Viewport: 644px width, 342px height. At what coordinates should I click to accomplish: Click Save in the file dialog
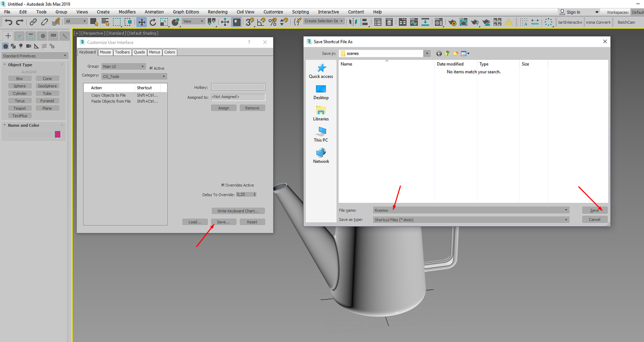[594, 210]
